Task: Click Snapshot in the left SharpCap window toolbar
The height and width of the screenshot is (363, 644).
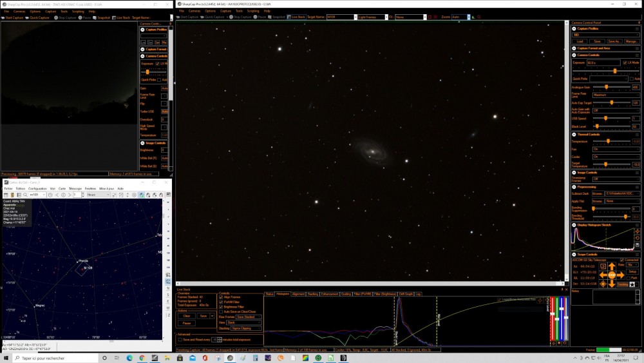Action: (x=102, y=17)
